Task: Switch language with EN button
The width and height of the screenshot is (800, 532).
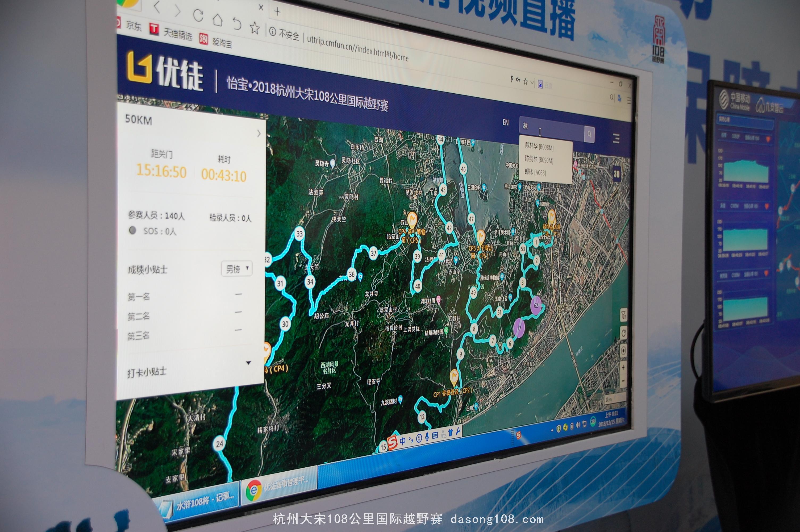Action: pyautogui.click(x=506, y=123)
